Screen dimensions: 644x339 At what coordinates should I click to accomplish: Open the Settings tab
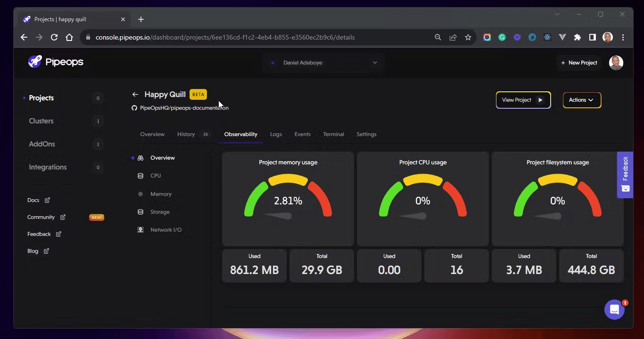click(366, 134)
